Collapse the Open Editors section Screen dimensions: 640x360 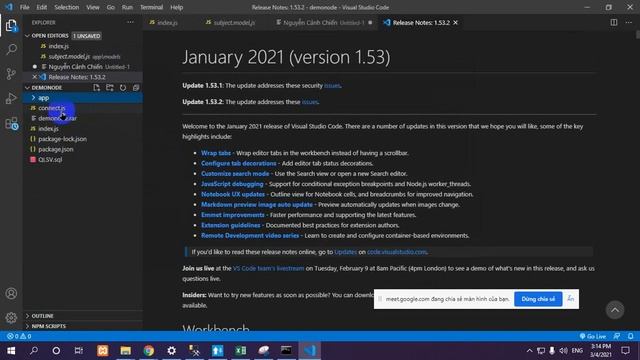(x=27, y=36)
